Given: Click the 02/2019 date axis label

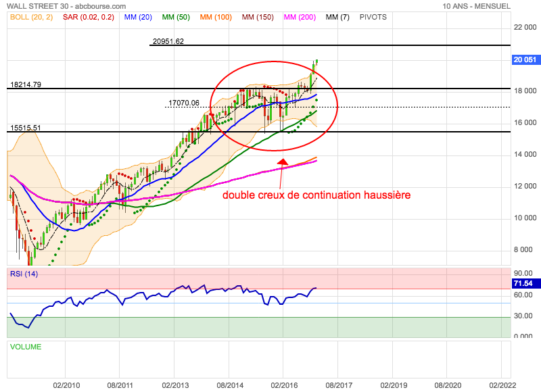Looking at the screenshot, I should (394, 385).
